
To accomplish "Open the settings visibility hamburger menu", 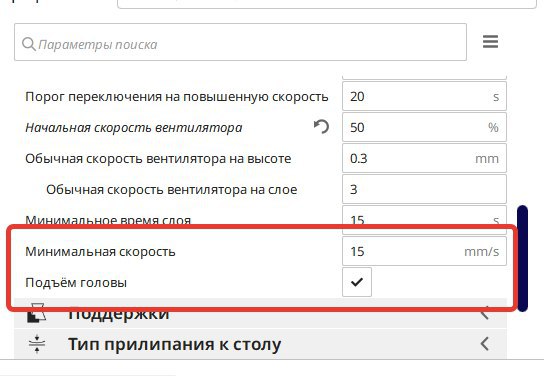I will pyautogui.click(x=490, y=42).
